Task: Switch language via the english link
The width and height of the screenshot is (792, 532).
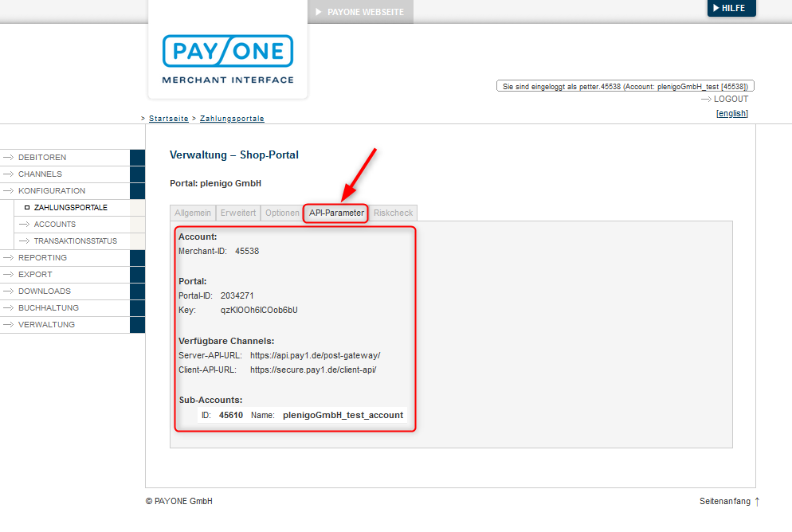Action: [732, 113]
